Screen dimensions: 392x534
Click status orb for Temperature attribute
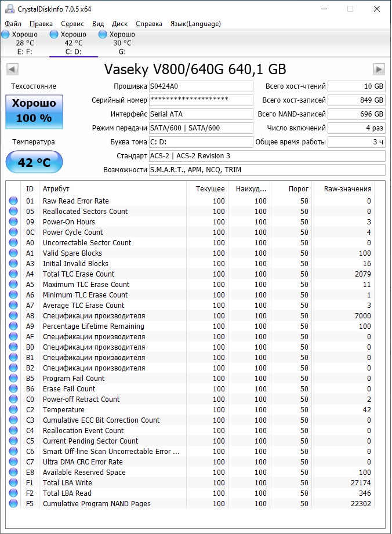[x=13, y=409]
